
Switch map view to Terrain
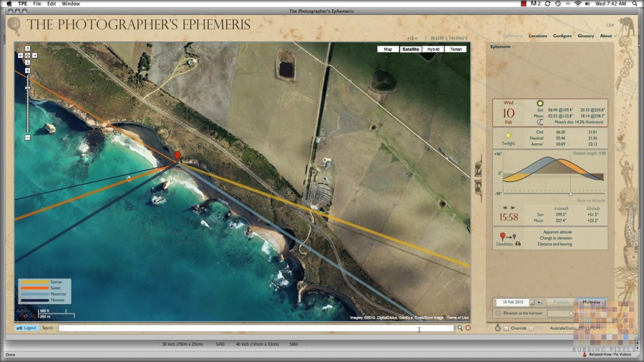[455, 49]
